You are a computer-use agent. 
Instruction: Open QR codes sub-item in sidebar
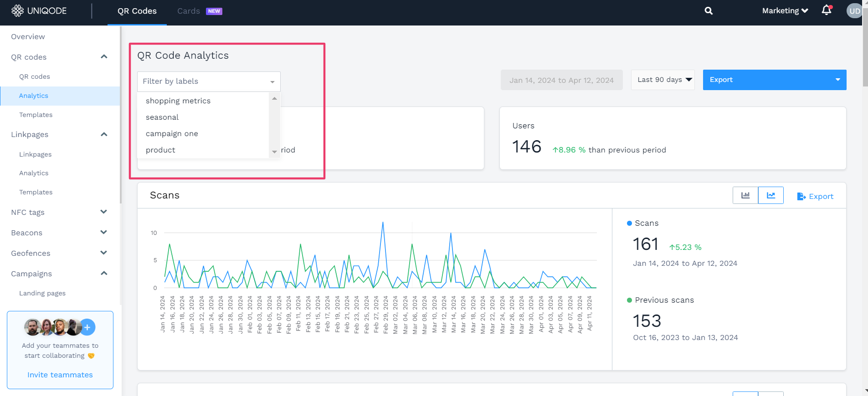35,76
